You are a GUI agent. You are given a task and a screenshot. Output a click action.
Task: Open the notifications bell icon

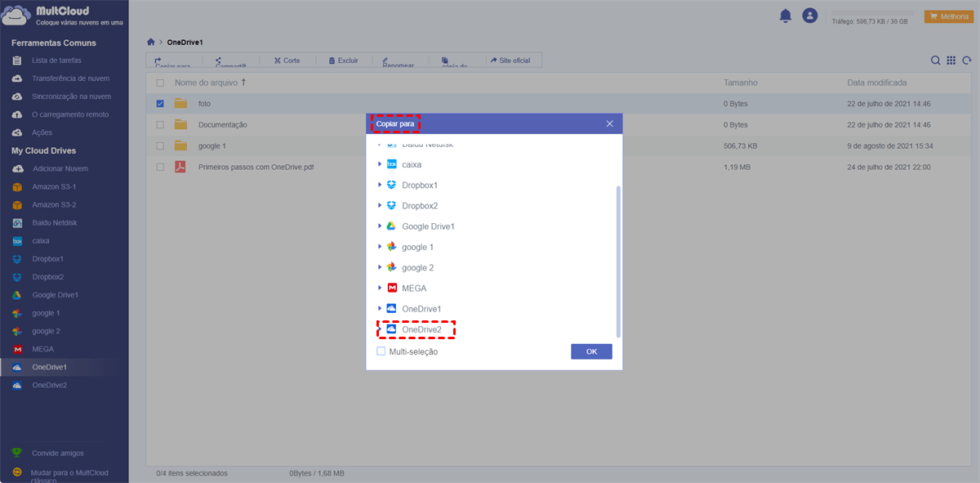click(x=786, y=16)
